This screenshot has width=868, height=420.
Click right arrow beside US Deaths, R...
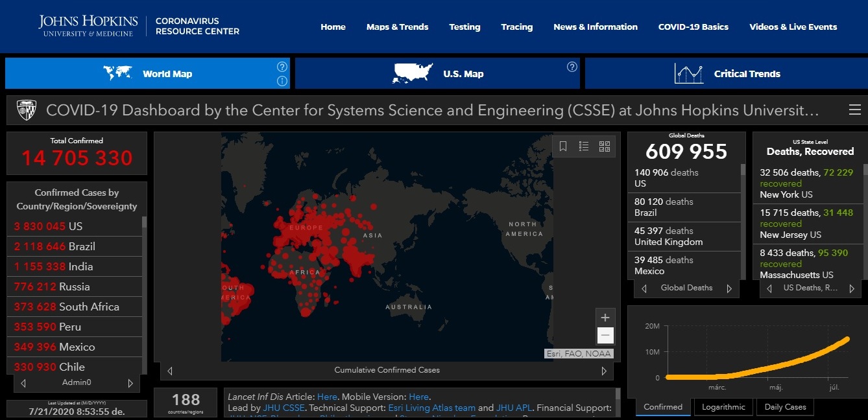click(851, 288)
